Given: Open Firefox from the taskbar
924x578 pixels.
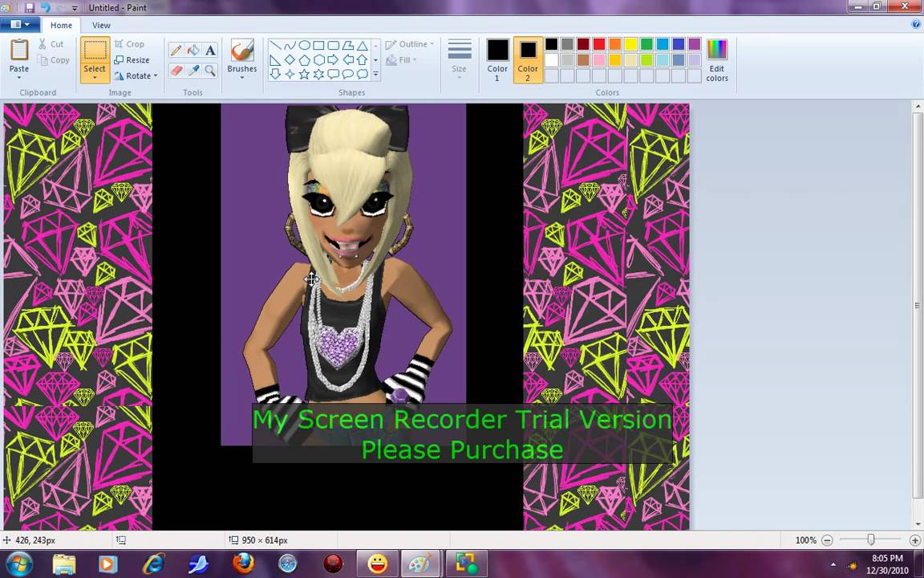Looking at the screenshot, I should 243,564.
